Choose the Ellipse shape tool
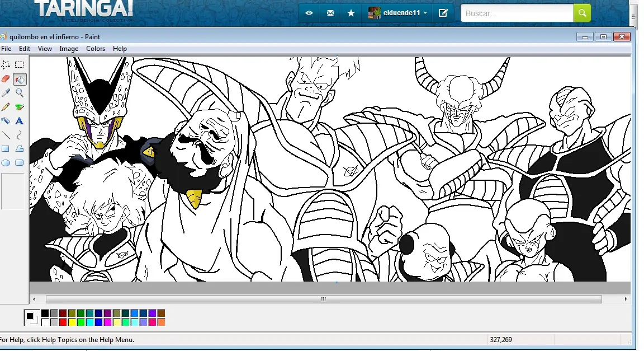The height and width of the screenshot is (351, 644). [x=6, y=163]
